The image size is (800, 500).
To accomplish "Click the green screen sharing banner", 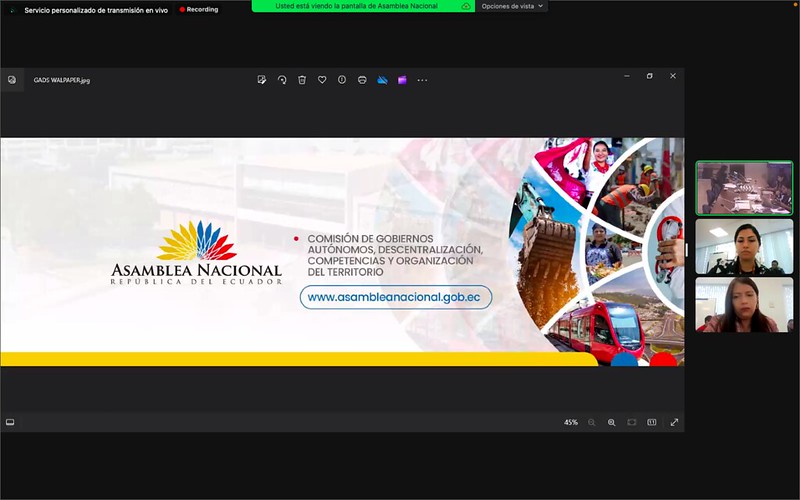I will click(363, 6).
